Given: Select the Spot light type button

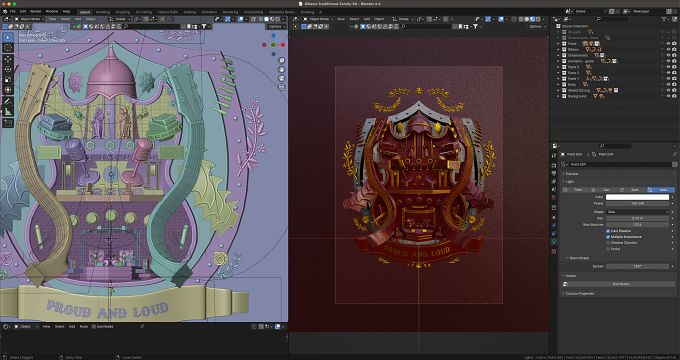Looking at the screenshot, I should pos(633,190).
